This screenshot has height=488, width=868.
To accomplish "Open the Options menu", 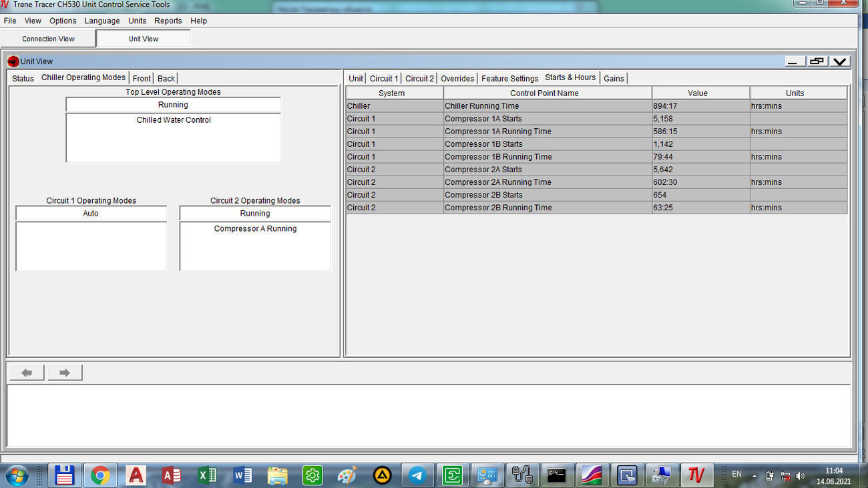I will (x=63, y=21).
